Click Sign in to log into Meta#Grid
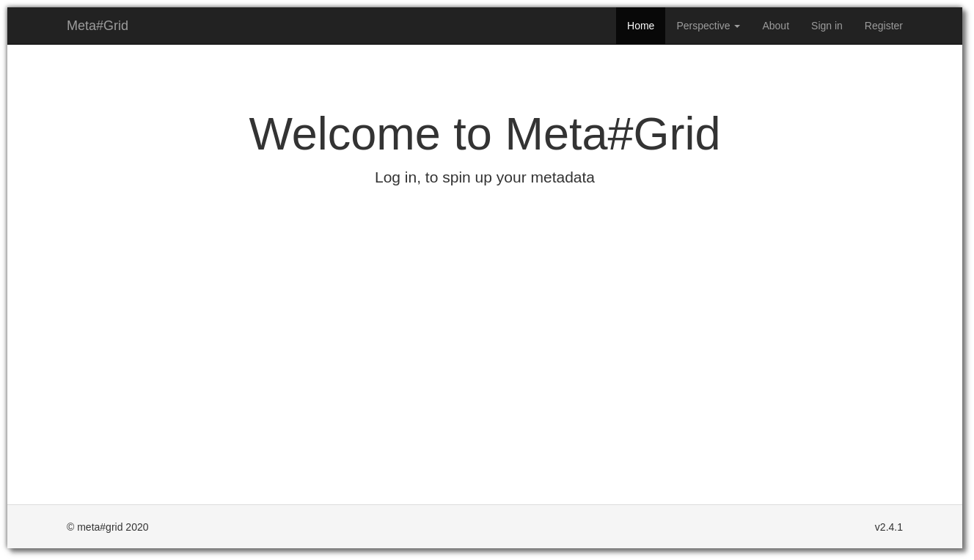974x560 pixels. coord(827,26)
